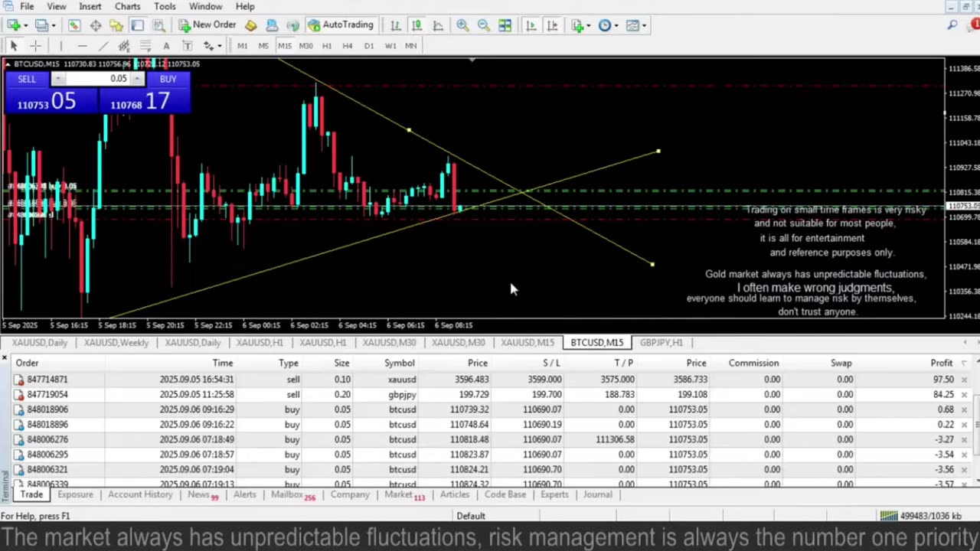Toggle the Terminal window icon
Viewport: 980px width, 551px height.
coord(137,25)
